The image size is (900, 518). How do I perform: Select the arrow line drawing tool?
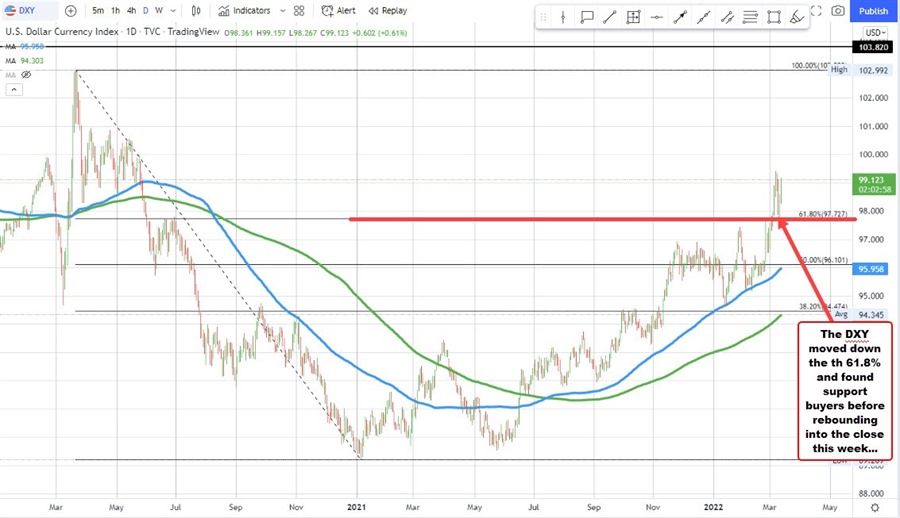(680, 17)
